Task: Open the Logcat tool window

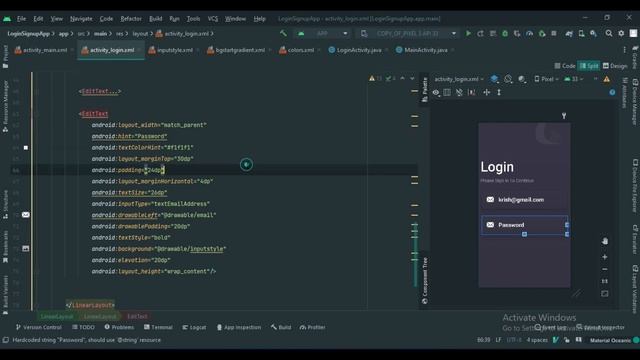Action: click(194, 327)
